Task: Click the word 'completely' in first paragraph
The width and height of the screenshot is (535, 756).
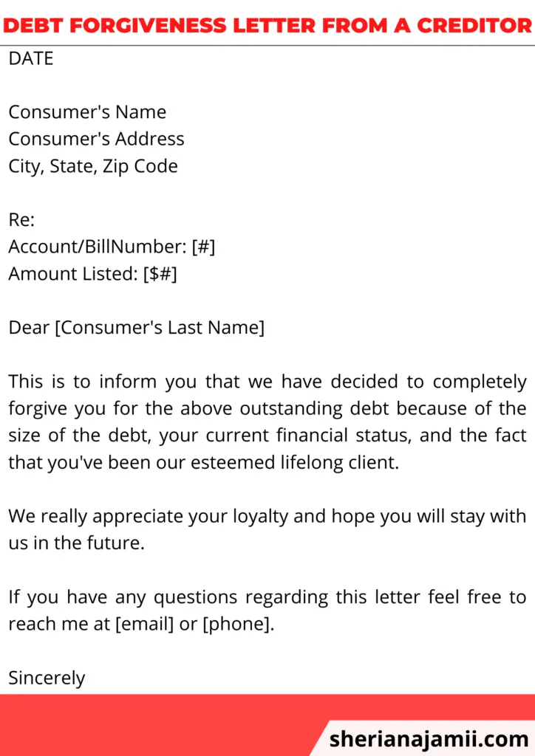Action: click(x=480, y=382)
